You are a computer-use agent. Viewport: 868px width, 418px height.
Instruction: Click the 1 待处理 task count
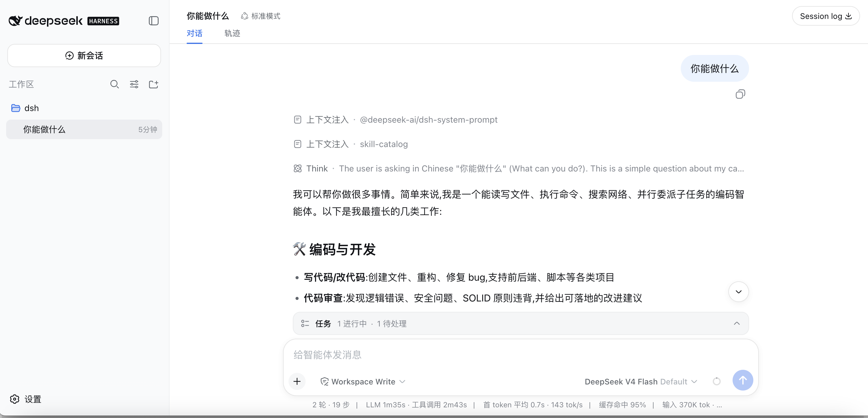tap(392, 324)
